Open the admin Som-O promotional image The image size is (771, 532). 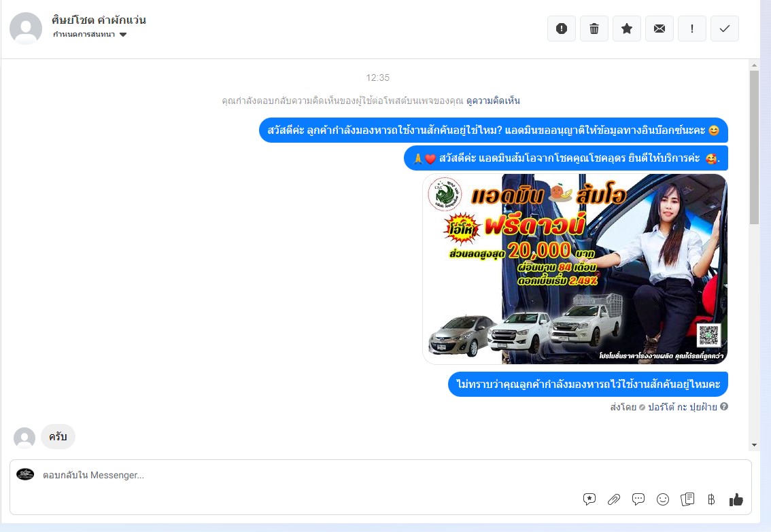[575, 268]
